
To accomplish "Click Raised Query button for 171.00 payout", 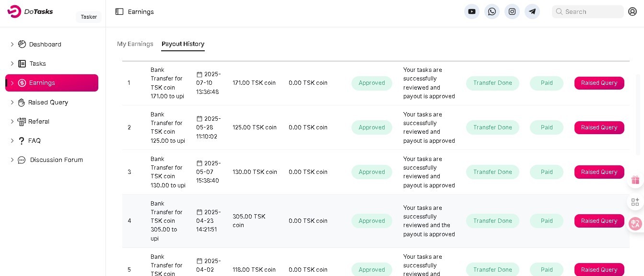I will coord(599,83).
